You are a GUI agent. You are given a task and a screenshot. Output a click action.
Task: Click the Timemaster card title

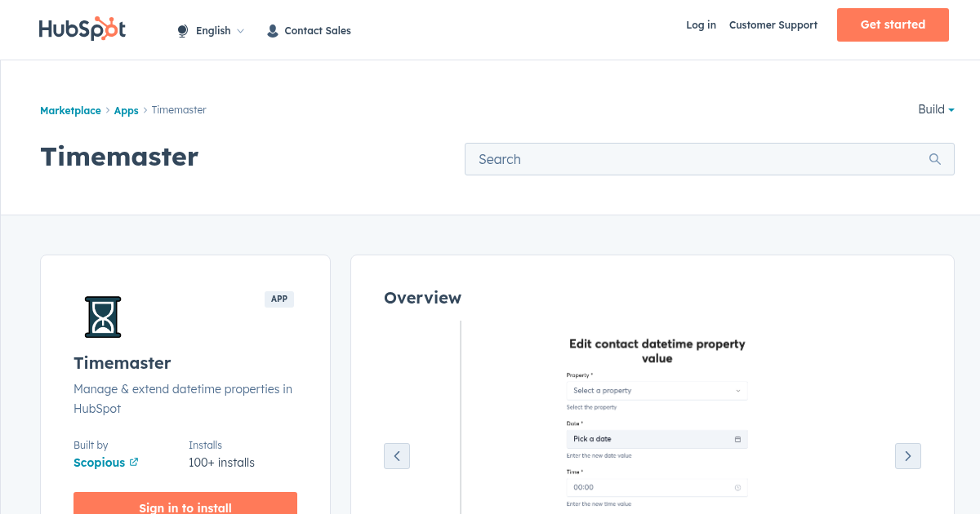coord(122,363)
